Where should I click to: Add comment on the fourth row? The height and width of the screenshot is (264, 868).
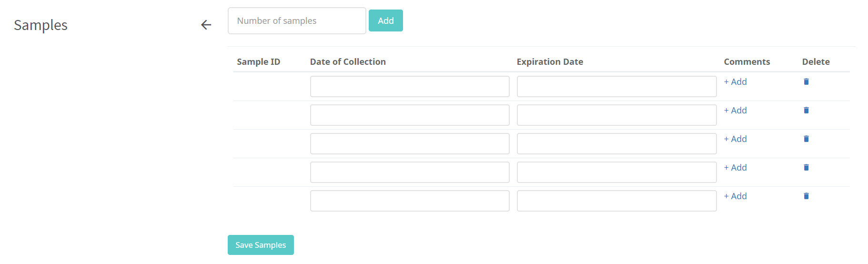(x=735, y=168)
